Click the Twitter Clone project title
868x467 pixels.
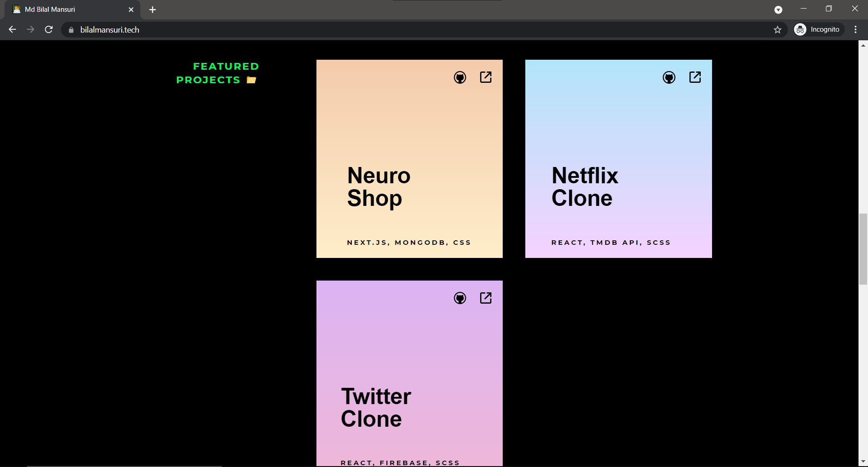376,408
